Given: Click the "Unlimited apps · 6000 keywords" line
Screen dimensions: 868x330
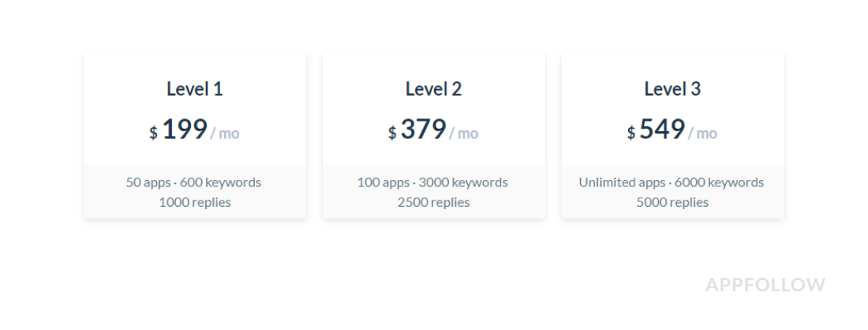Looking at the screenshot, I should coord(672,182).
